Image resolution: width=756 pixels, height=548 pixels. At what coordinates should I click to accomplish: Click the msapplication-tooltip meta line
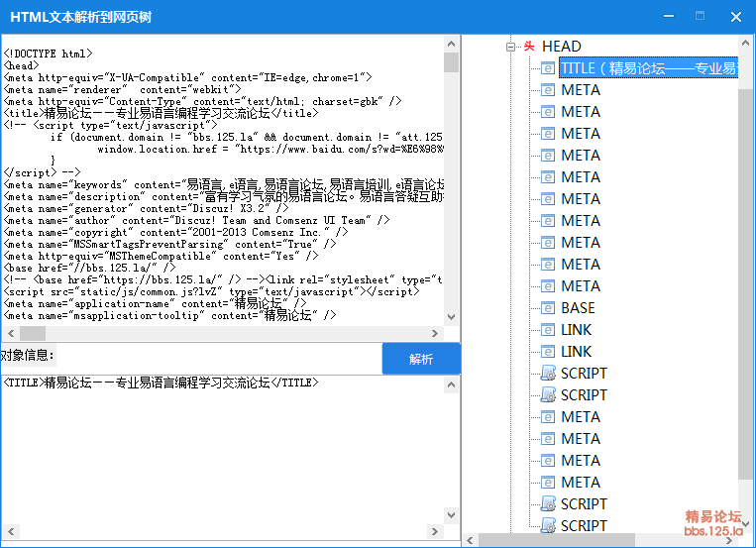click(x=169, y=315)
